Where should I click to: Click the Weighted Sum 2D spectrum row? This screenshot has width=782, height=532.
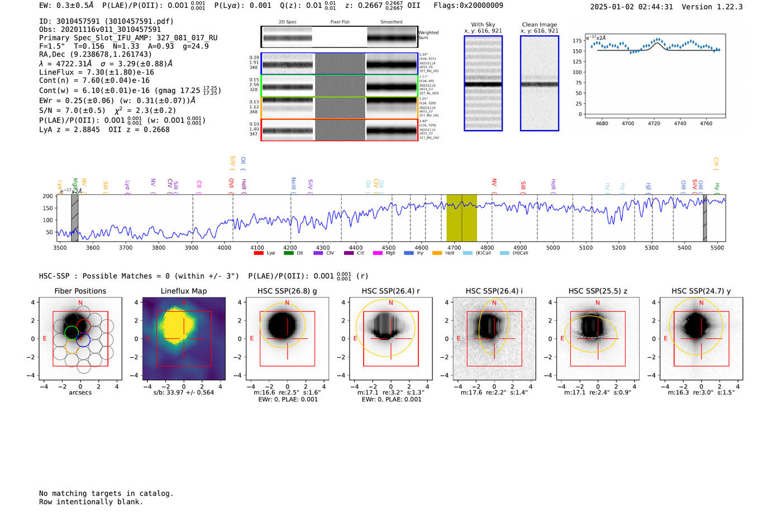point(340,37)
